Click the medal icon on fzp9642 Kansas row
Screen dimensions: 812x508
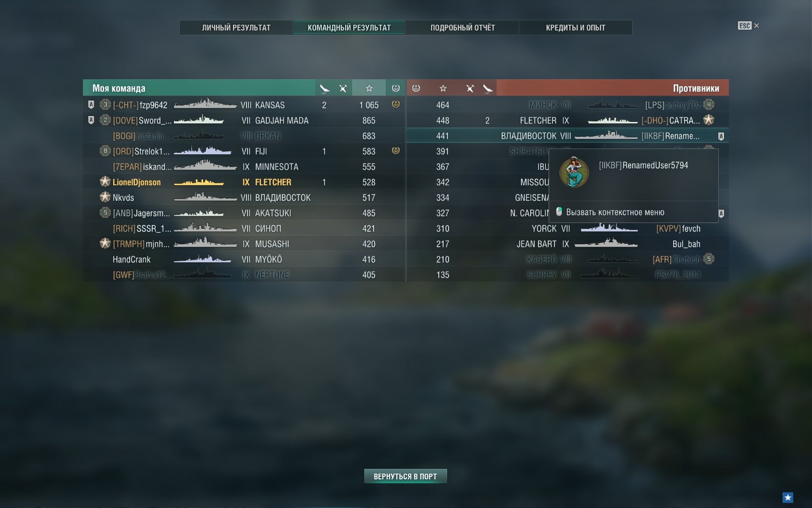pos(395,104)
